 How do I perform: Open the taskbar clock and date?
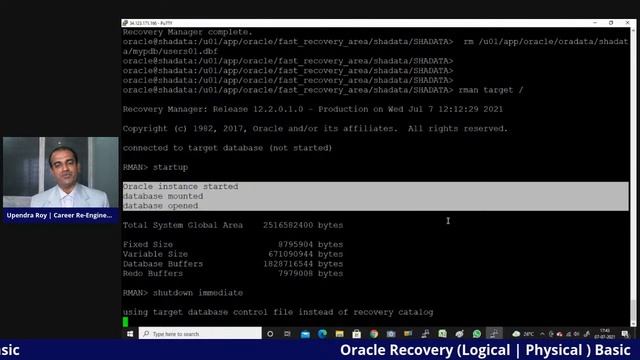pos(605,334)
